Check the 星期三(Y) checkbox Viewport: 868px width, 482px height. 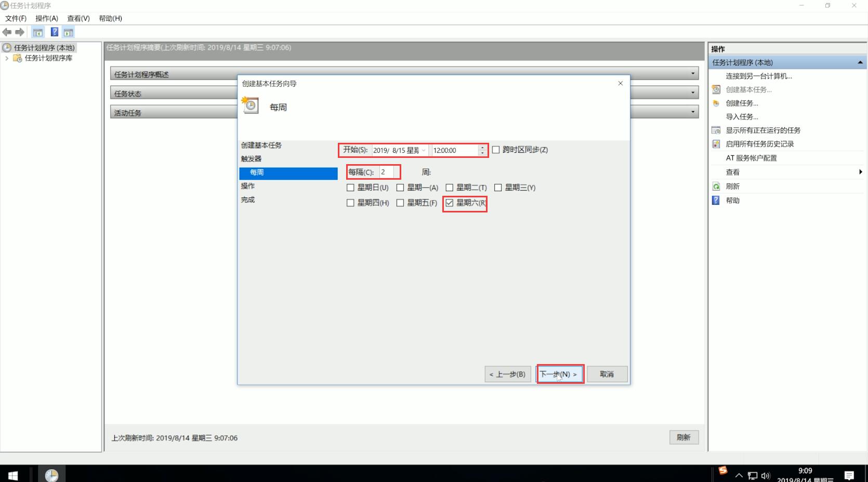click(498, 188)
